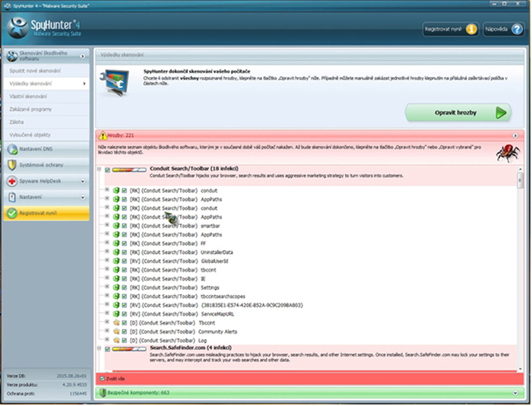The image size is (532, 406).
Task: Click the green checkmark icon on Registrovat nyní!
Action: point(11,214)
